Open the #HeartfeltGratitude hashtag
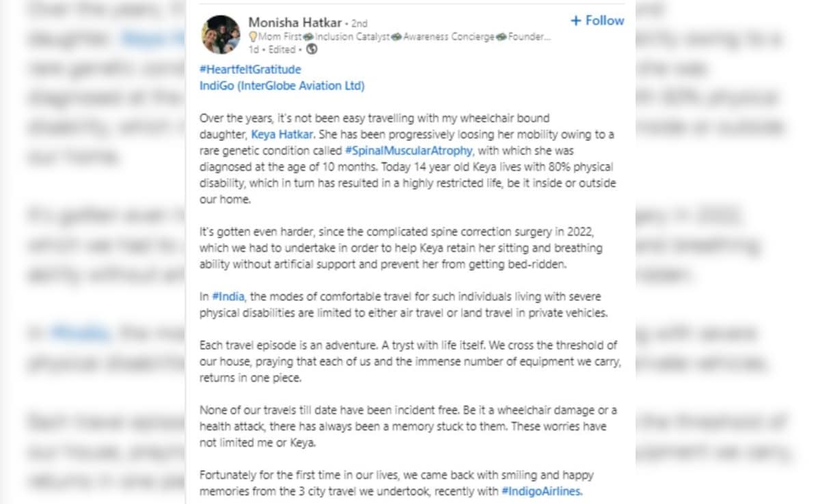Image resolution: width=820 pixels, height=504 pixels. click(249, 69)
